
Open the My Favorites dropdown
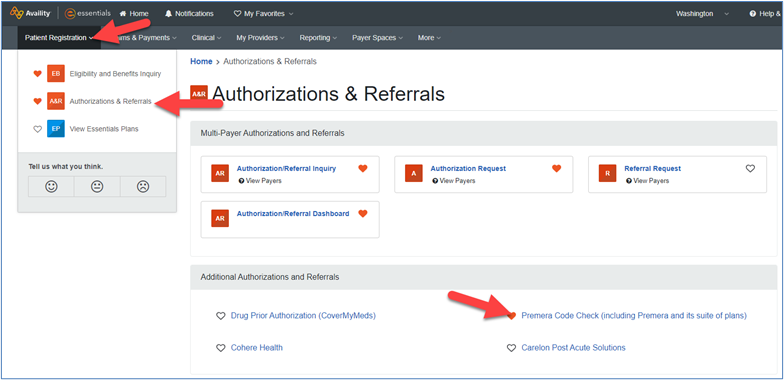pyautogui.click(x=264, y=14)
